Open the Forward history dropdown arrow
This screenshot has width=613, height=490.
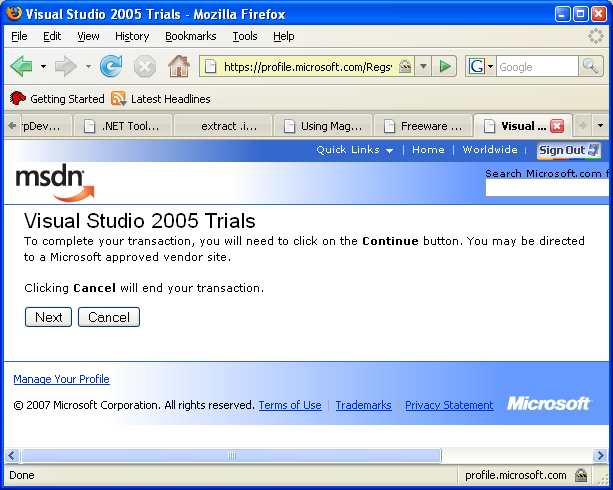pyautogui.click(x=88, y=66)
